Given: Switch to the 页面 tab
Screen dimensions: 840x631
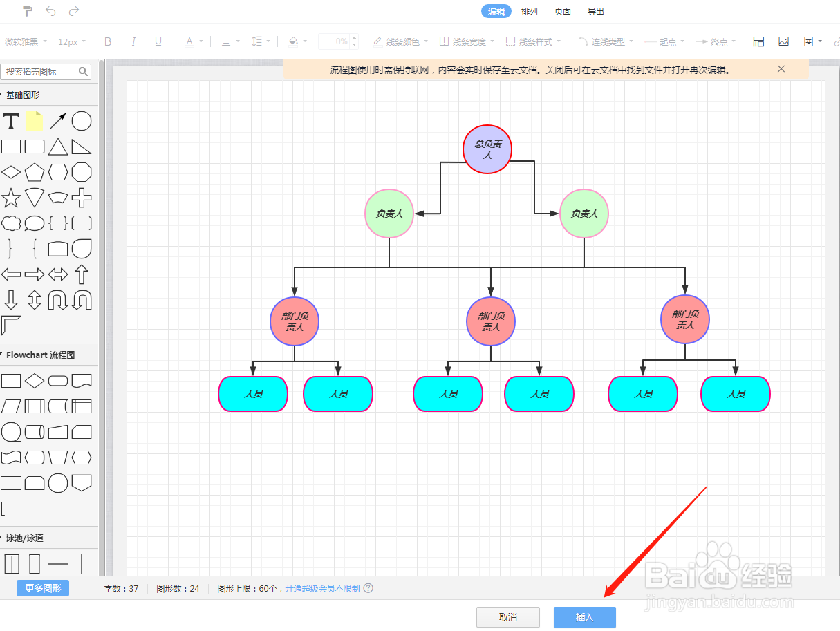Looking at the screenshot, I should (563, 11).
